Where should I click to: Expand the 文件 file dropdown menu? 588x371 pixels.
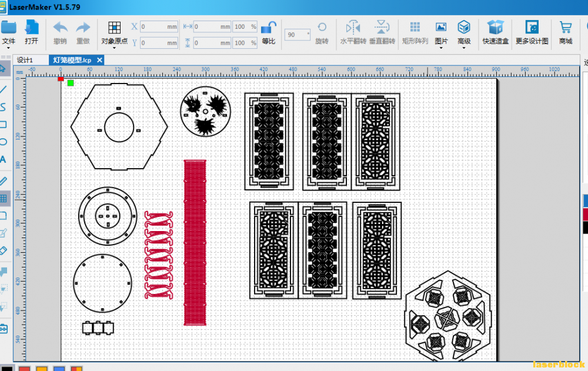pyautogui.click(x=8, y=35)
